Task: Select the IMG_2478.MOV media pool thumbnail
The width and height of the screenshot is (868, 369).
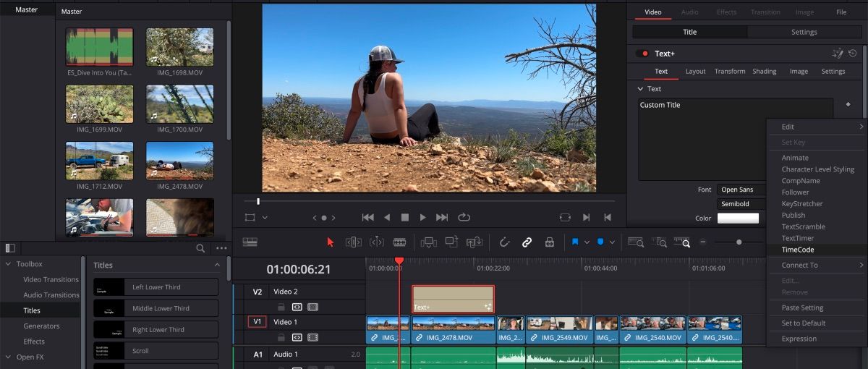Action: point(180,160)
